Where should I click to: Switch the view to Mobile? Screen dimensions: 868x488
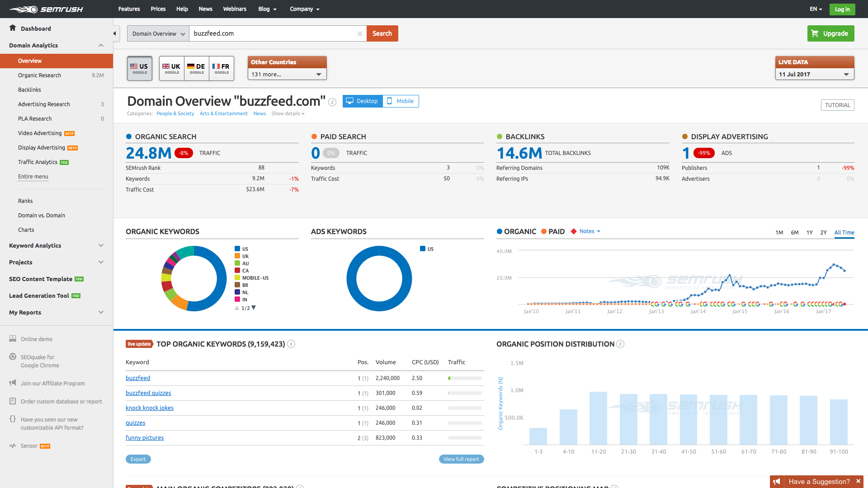(x=401, y=101)
